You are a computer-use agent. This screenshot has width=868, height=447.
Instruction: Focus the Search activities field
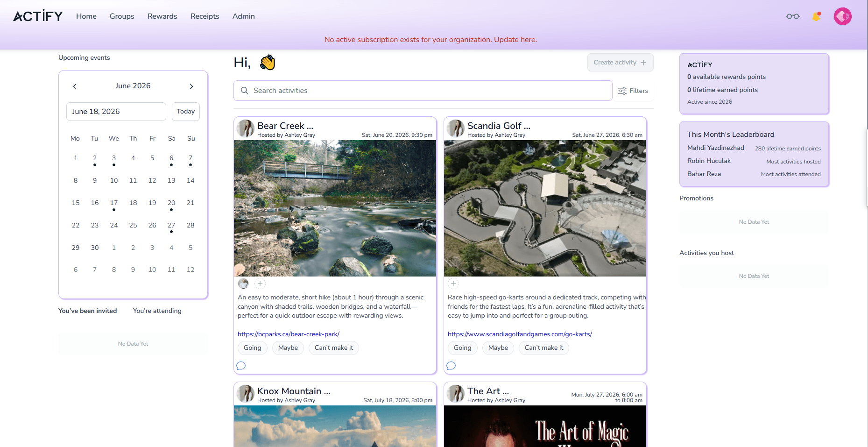point(423,91)
